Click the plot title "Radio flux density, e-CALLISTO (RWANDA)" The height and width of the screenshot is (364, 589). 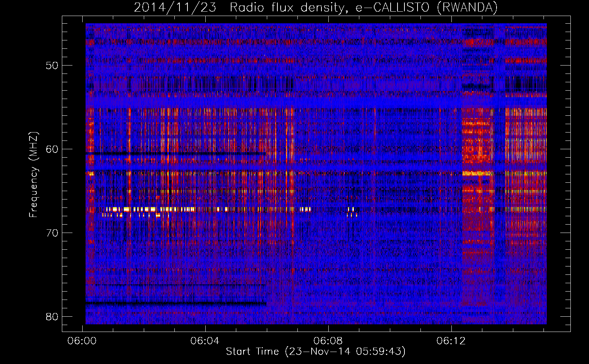click(364, 8)
